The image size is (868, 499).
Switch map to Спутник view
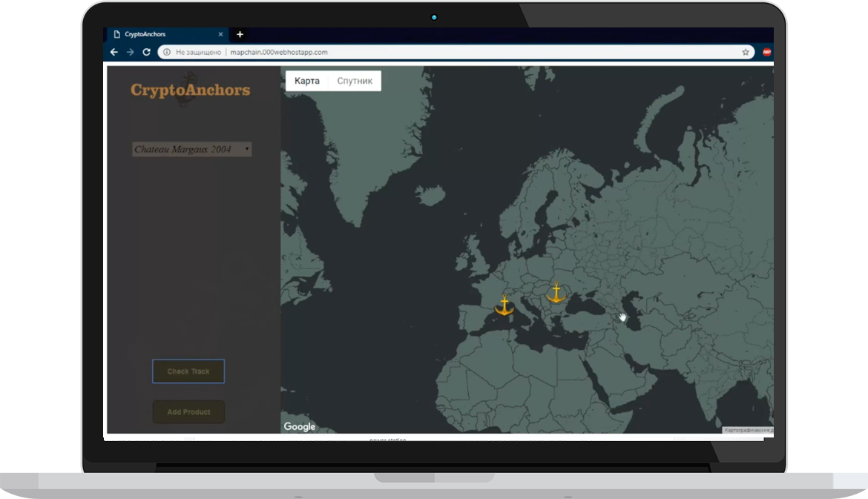pos(355,81)
